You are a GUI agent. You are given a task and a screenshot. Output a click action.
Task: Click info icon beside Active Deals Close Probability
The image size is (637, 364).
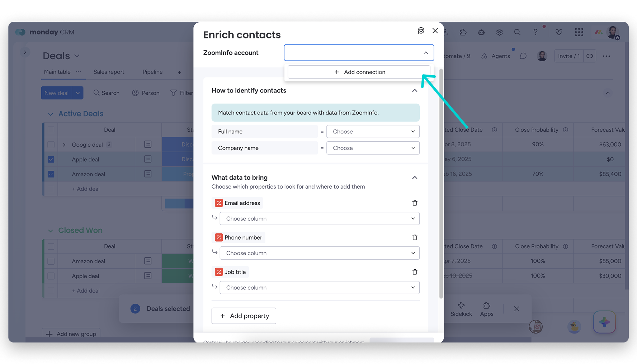pyautogui.click(x=566, y=130)
